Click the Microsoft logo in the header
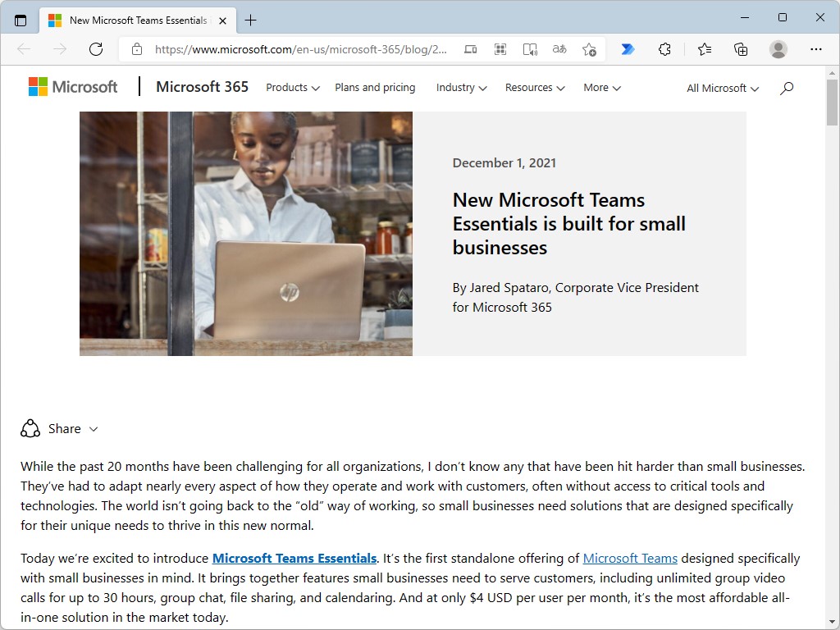The height and width of the screenshot is (630, 840). [73, 86]
